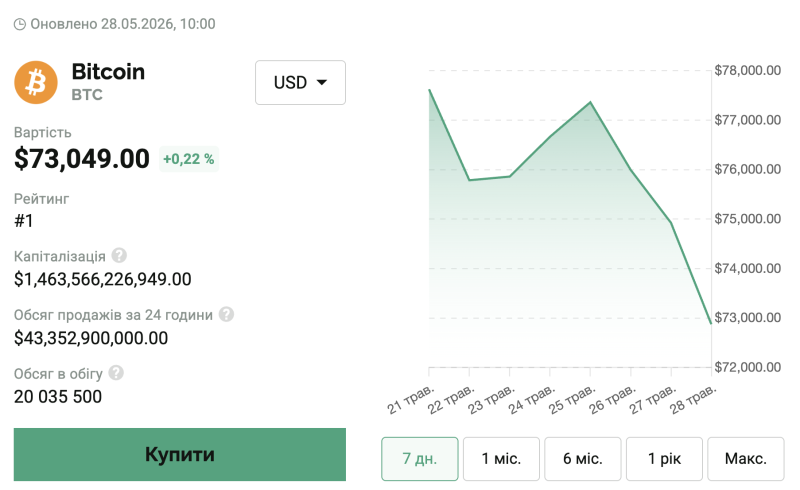Viewport: 800px width, 490px height.
Task: Switch chart to 1 міс. period
Action: point(502,459)
